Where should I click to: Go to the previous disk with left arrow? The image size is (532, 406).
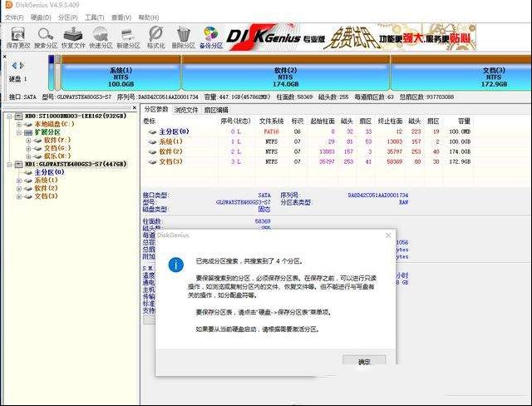pos(14,65)
